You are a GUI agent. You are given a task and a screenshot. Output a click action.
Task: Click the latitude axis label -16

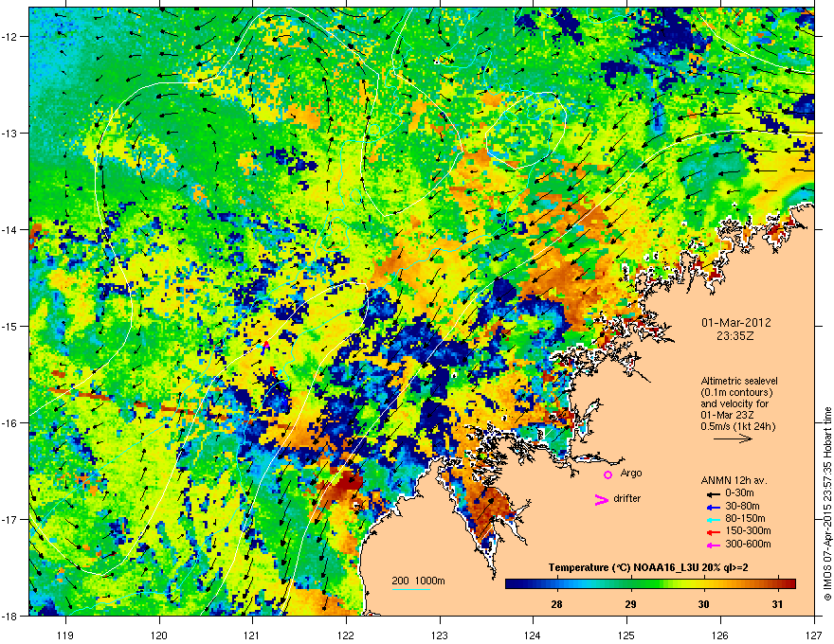[10, 423]
